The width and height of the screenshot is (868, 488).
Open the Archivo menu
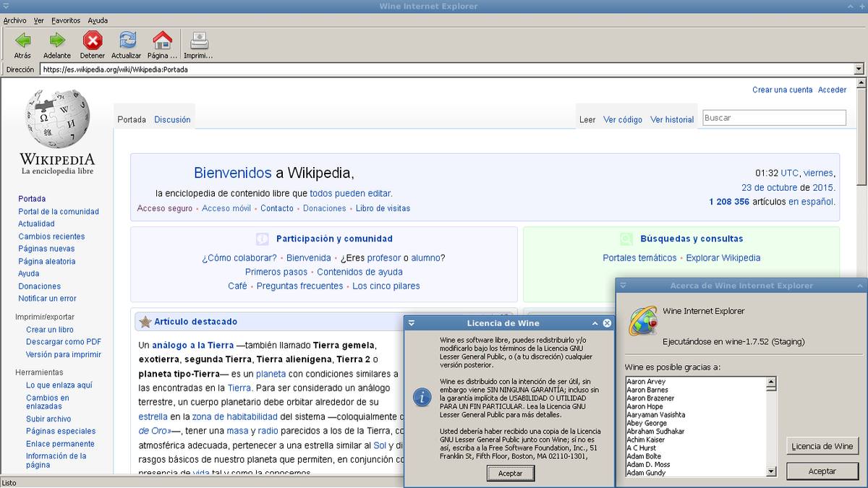click(14, 20)
